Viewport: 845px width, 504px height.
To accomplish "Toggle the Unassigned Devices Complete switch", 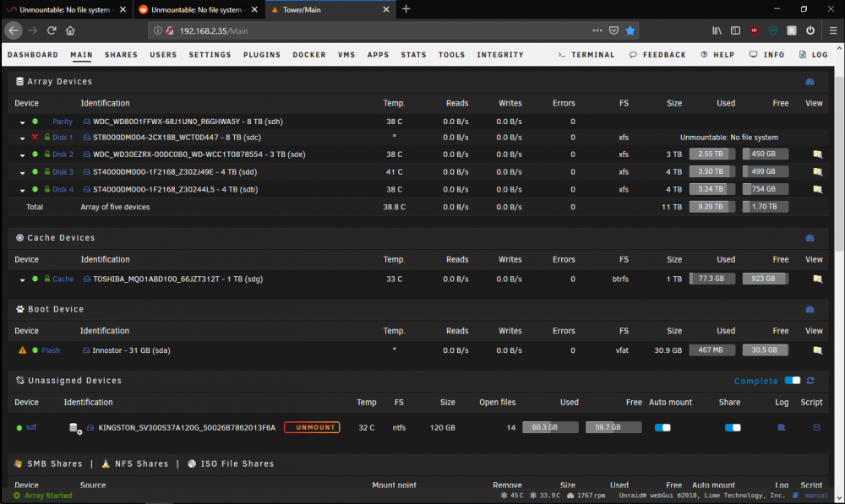I will point(793,381).
